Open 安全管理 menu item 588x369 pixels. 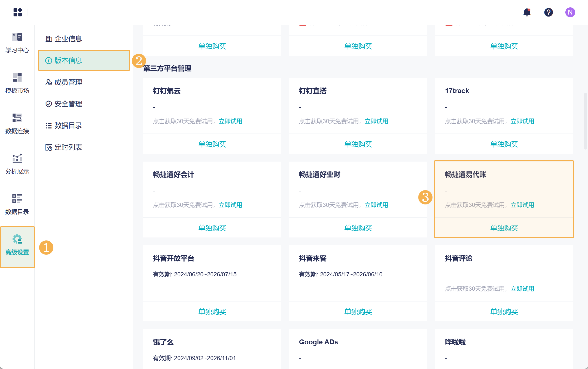click(68, 104)
